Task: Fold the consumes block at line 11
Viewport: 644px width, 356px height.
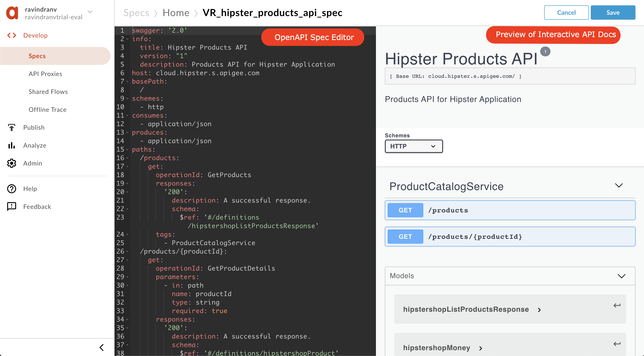Action: (128, 116)
